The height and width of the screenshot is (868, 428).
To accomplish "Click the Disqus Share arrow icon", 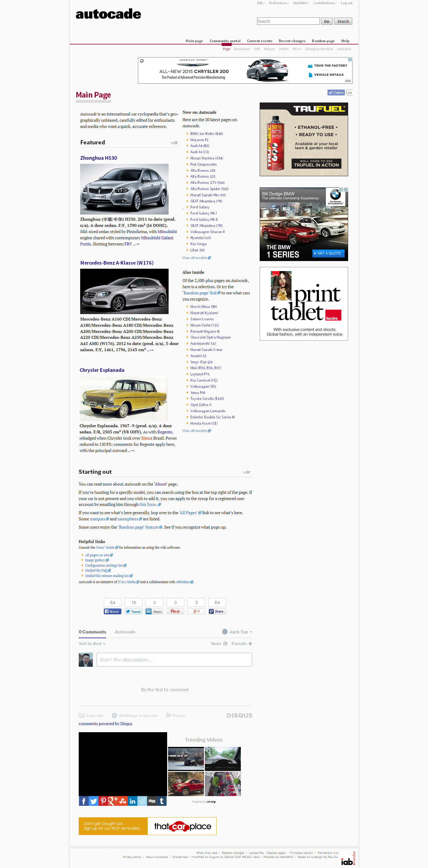I will coord(225,643).
